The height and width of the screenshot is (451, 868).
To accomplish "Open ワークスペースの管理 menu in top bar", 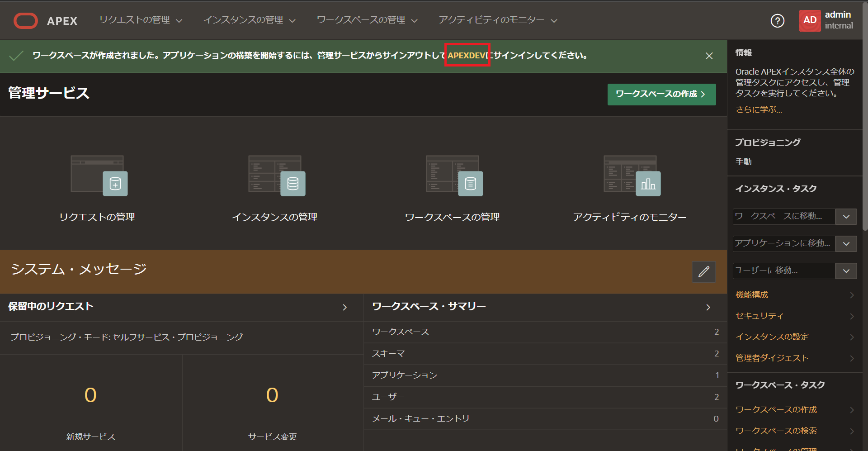I will (367, 20).
